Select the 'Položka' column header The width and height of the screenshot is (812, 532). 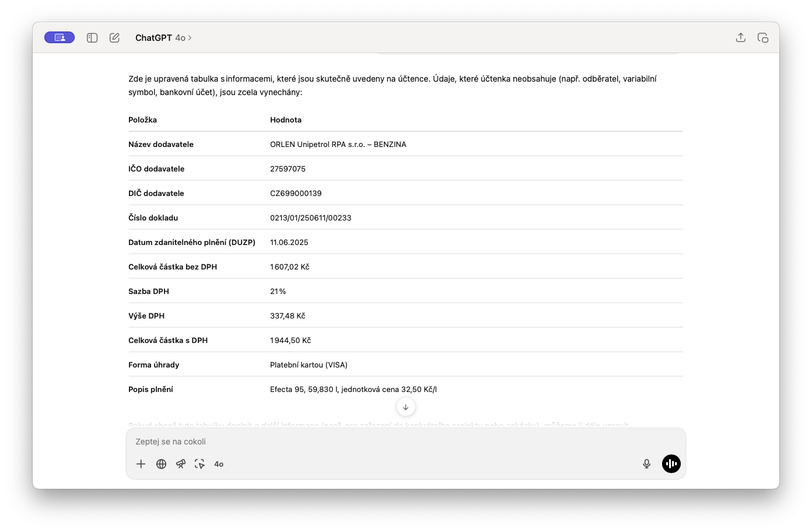[x=143, y=120]
